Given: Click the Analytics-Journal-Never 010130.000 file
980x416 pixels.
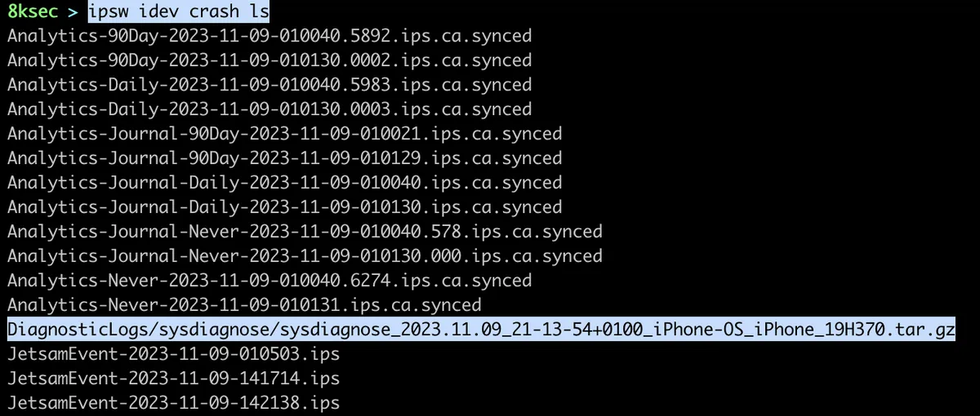Looking at the screenshot, I should (305, 256).
